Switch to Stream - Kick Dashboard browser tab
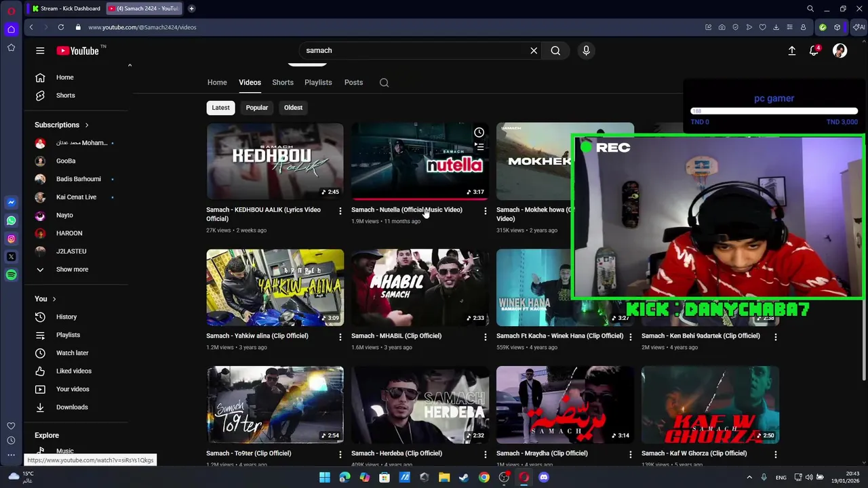The height and width of the screenshot is (488, 868). (x=66, y=9)
